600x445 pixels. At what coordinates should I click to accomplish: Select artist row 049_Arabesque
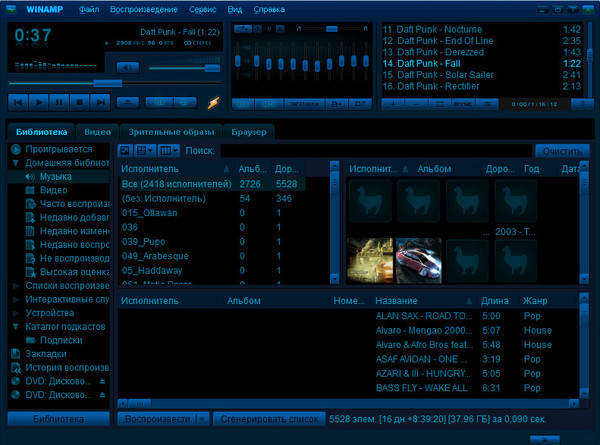[214, 256]
